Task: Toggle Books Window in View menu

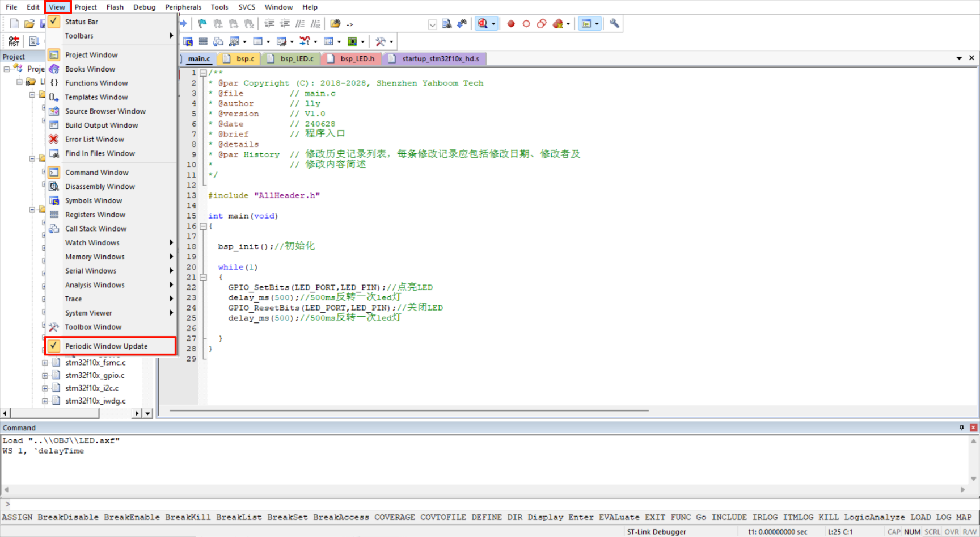Action: point(111,69)
